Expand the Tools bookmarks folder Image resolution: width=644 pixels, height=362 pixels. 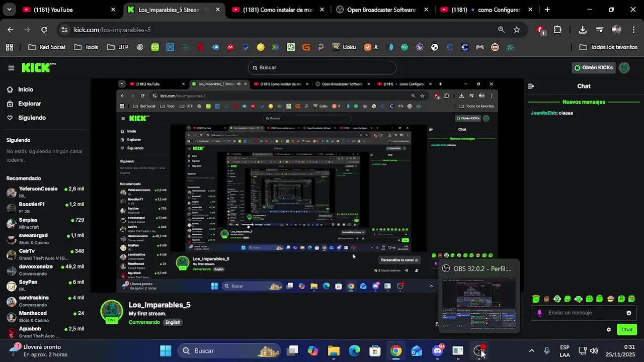(86, 47)
